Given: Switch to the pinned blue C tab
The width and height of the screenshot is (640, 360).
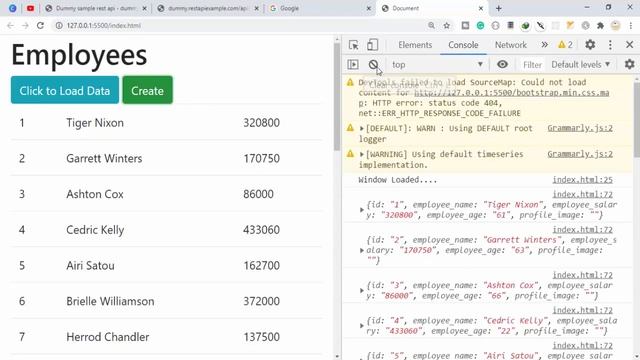Looking at the screenshot, I should click(x=12, y=8).
